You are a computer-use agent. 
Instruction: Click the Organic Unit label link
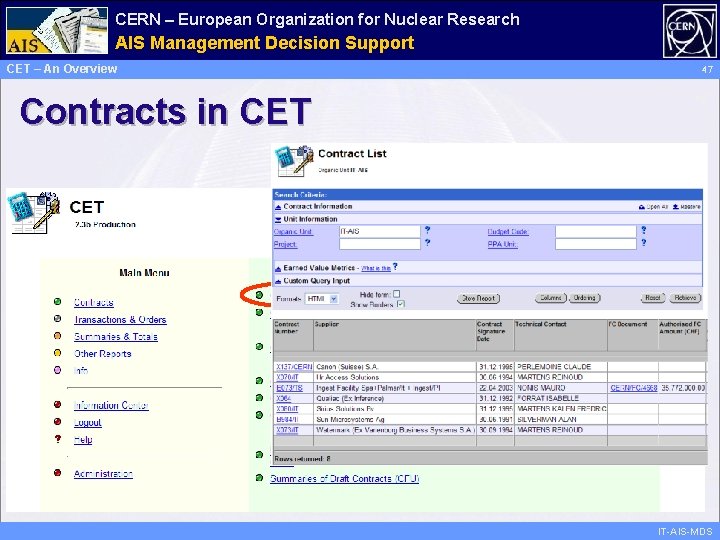(x=293, y=232)
